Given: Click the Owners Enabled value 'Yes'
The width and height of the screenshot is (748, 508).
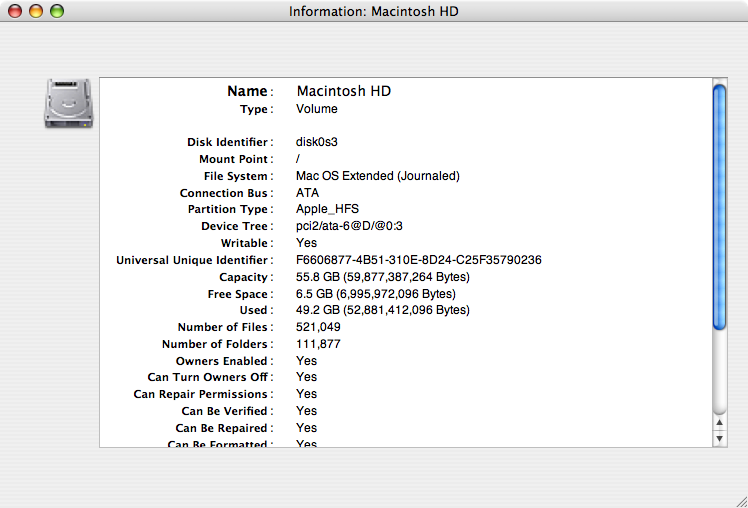Looking at the screenshot, I should pos(306,361).
